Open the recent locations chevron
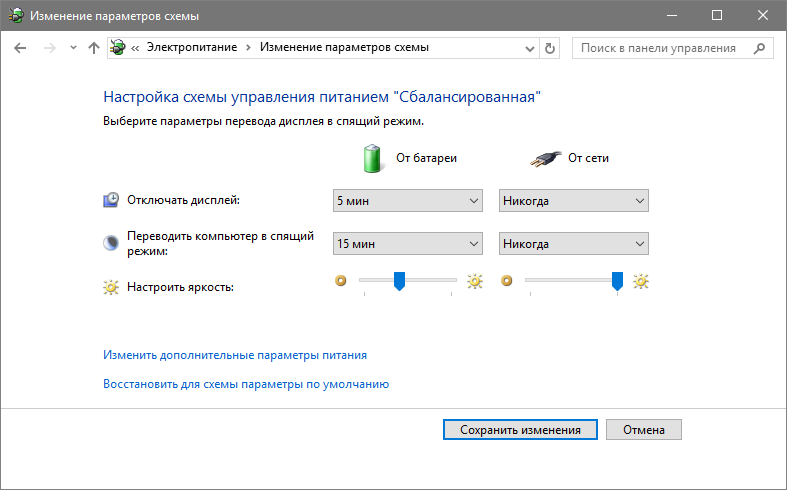Image resolution: width=787 pixels, height=490 pixels. pyautogui.click(x=73, y=48)
